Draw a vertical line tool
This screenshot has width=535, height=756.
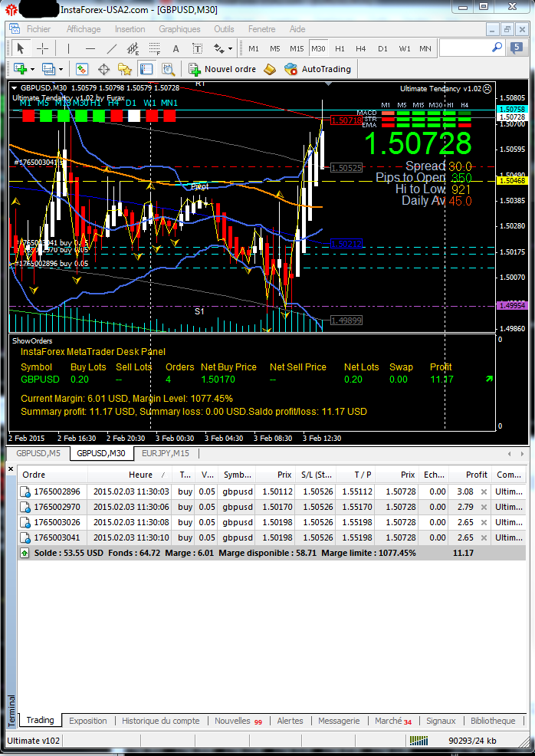click(x=68, y=48)
